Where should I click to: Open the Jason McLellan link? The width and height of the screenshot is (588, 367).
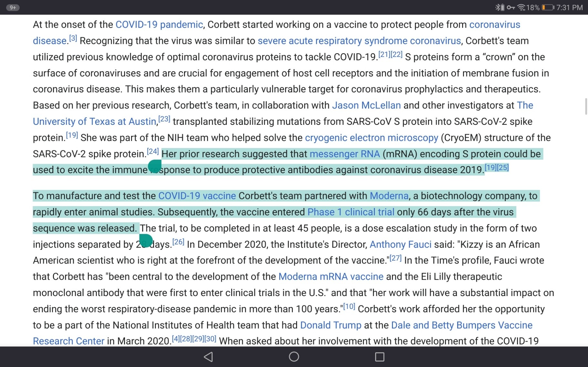pos(366,105)
